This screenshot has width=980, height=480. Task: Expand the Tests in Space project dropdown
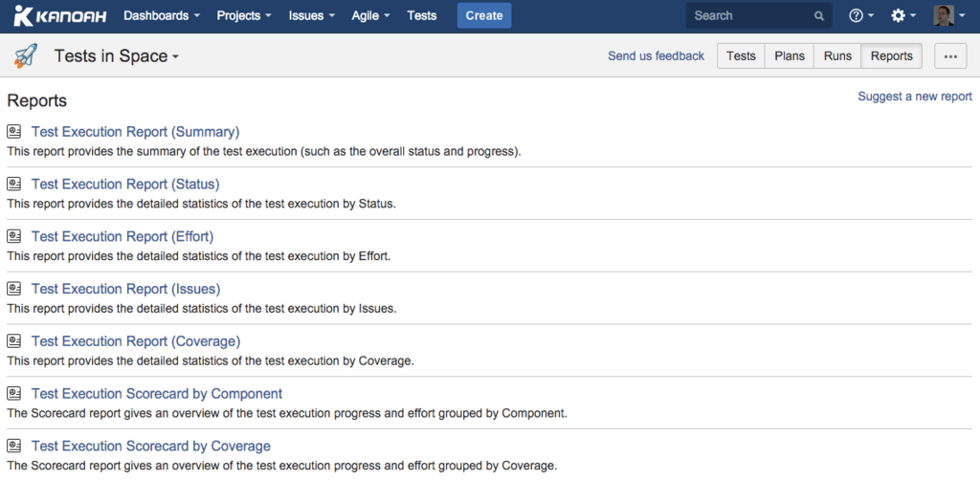116,56
